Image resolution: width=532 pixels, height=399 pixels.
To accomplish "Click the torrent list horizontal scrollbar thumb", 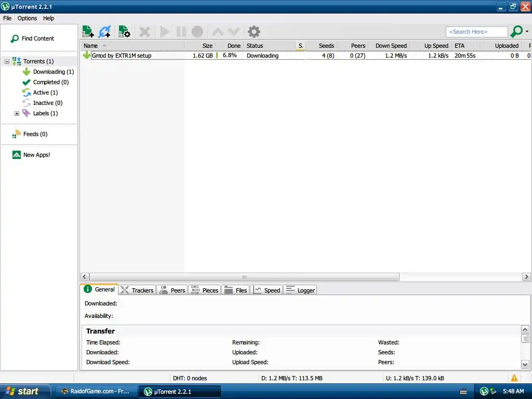I will [x=244, y=277].
